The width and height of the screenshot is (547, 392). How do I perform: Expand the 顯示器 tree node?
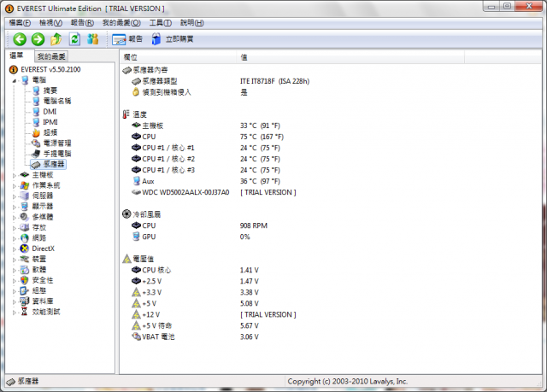[15, 207]
